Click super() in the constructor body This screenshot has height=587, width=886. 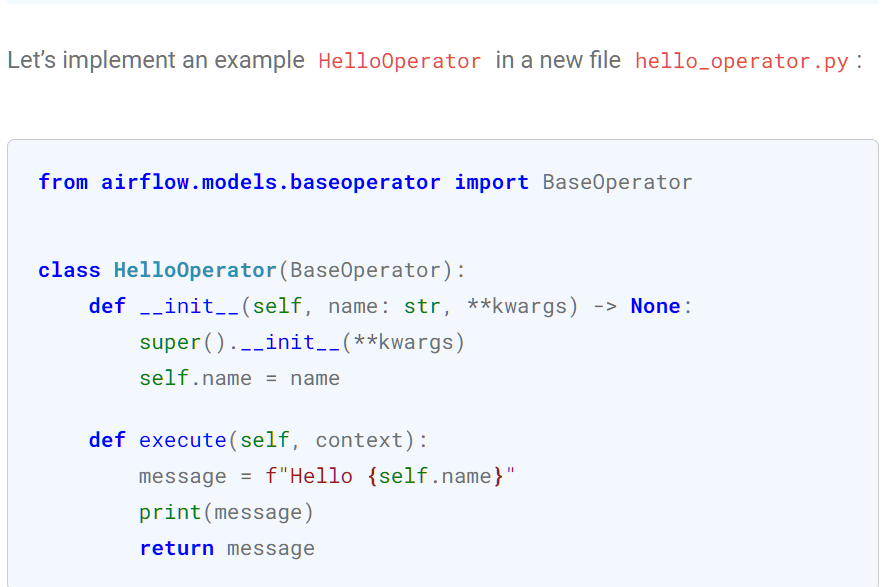click(183, 342)
